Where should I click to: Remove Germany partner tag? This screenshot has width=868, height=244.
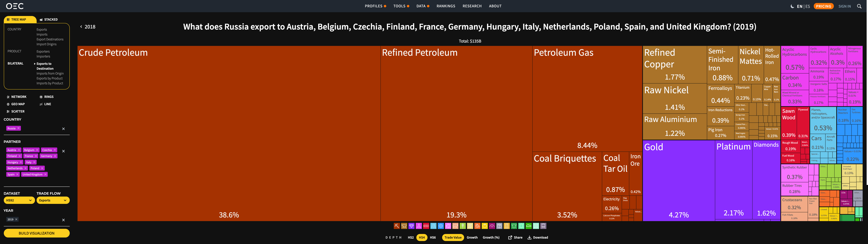[x=55, y=156]
